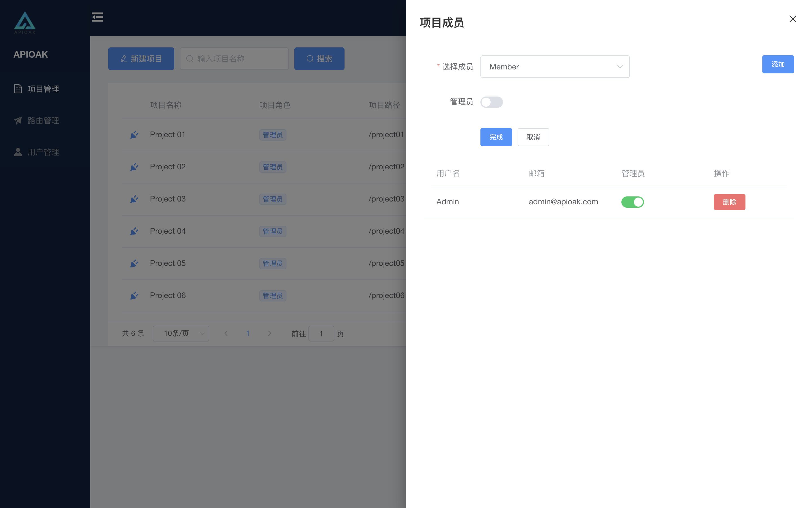Click the 完成 button
812x508 pixels.
[x=496, y=137]
